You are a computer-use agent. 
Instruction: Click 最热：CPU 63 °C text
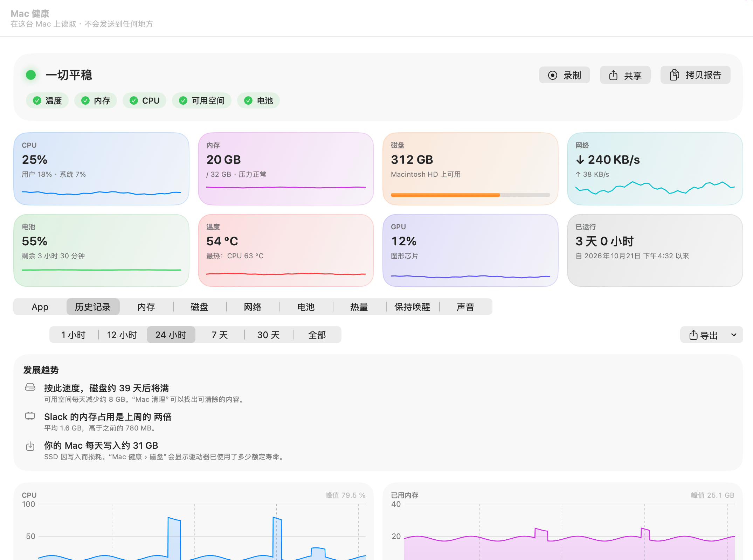click(x=235, y=256)
